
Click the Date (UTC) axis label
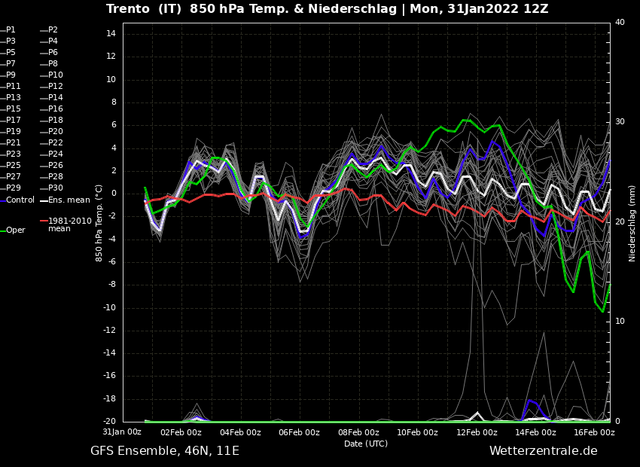point(366,444)
